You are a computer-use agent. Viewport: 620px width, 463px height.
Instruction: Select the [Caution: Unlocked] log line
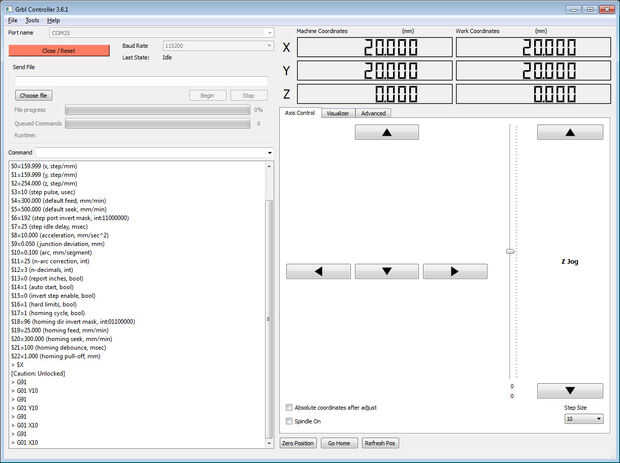click(x=38, y=373)
